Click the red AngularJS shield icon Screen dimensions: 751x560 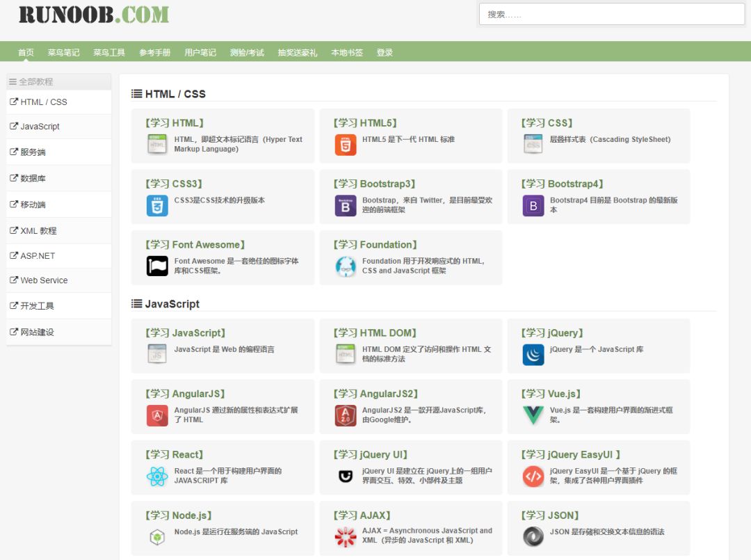tap(157, 415)
